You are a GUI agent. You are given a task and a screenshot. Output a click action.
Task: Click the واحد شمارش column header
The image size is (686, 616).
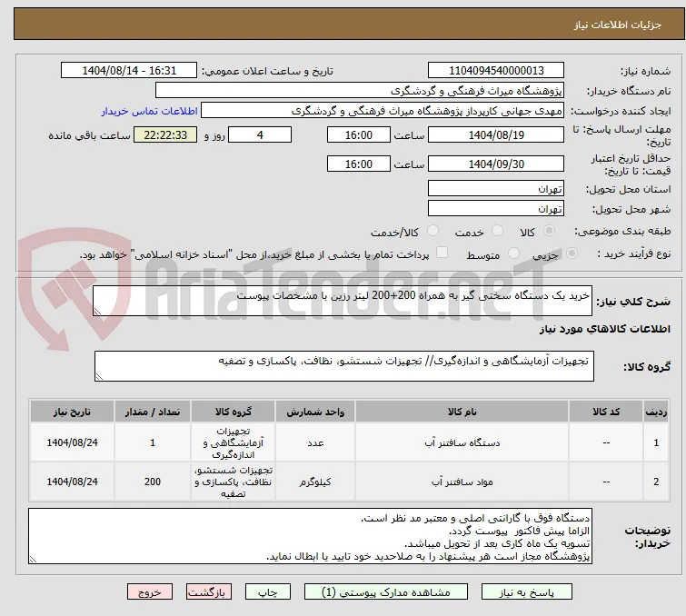(x=315, y=412)
